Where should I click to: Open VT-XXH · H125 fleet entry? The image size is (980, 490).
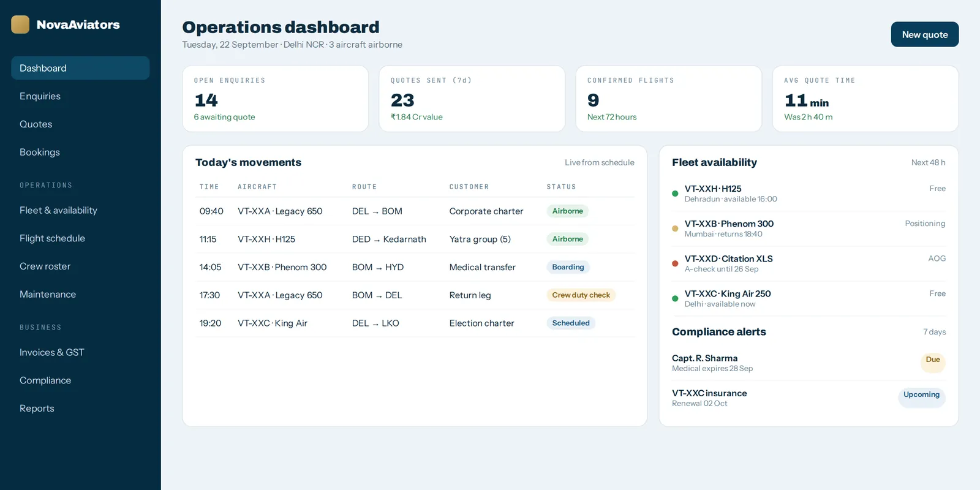click(x=809, y=194)
